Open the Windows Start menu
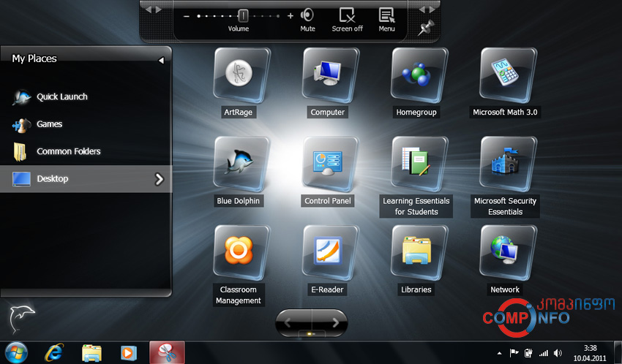 (16, 352)
